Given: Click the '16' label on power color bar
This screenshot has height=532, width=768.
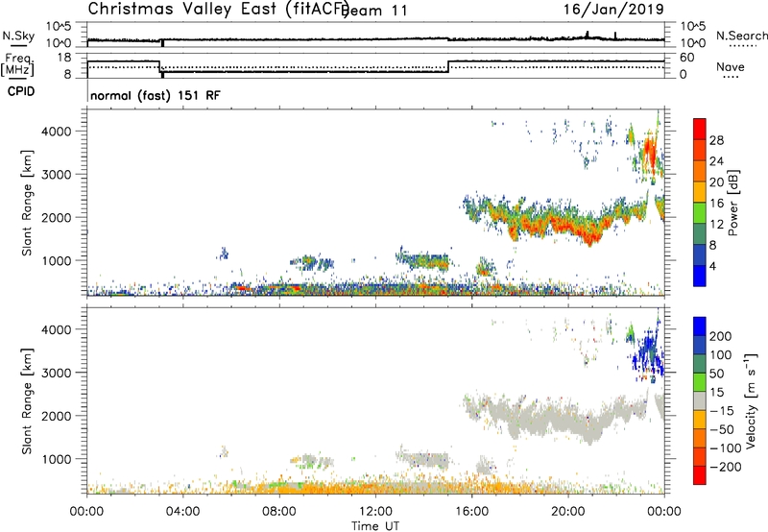Looking at the screenshot, I should (716, 204).
